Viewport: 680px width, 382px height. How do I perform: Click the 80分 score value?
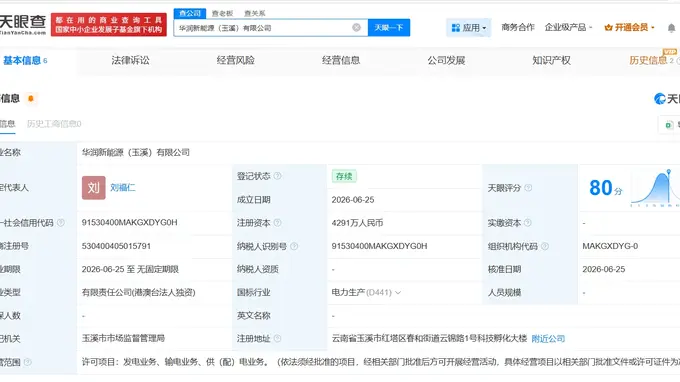point(605,188)
